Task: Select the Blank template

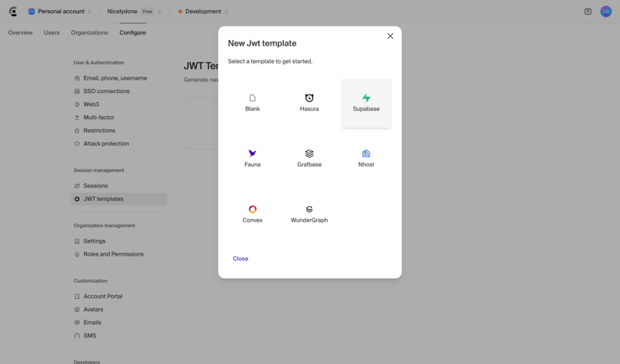Action: point(253,103)
